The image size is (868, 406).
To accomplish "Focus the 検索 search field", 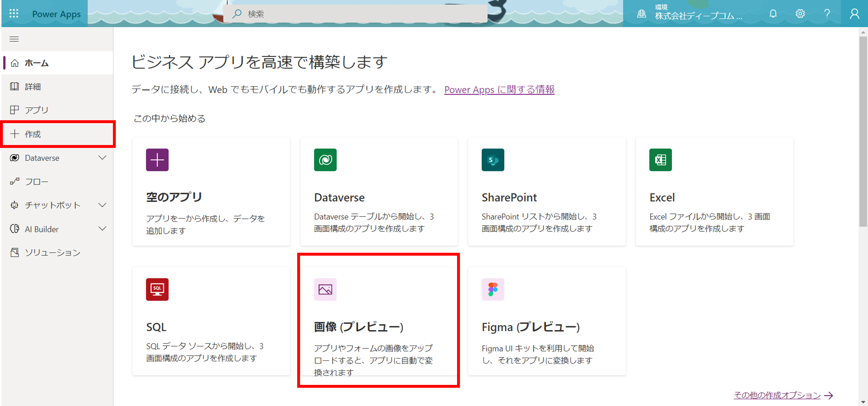I will (355, 14).
